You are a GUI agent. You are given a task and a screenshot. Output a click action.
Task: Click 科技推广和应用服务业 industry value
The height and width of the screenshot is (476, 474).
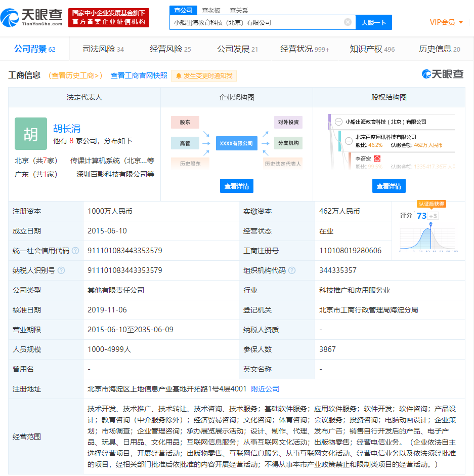pos(354,290)
